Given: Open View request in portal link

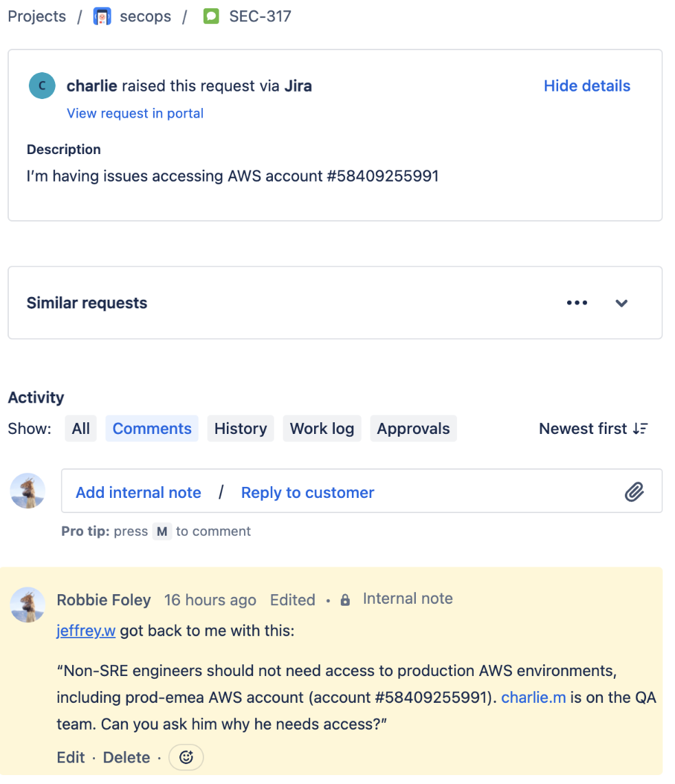Looking at the screenshot, I should tap(135, 113).
